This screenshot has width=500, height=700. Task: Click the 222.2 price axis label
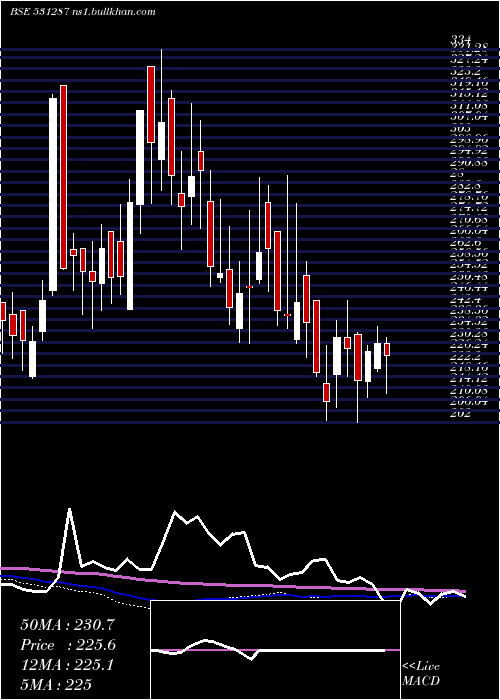[x=465, y=356]
